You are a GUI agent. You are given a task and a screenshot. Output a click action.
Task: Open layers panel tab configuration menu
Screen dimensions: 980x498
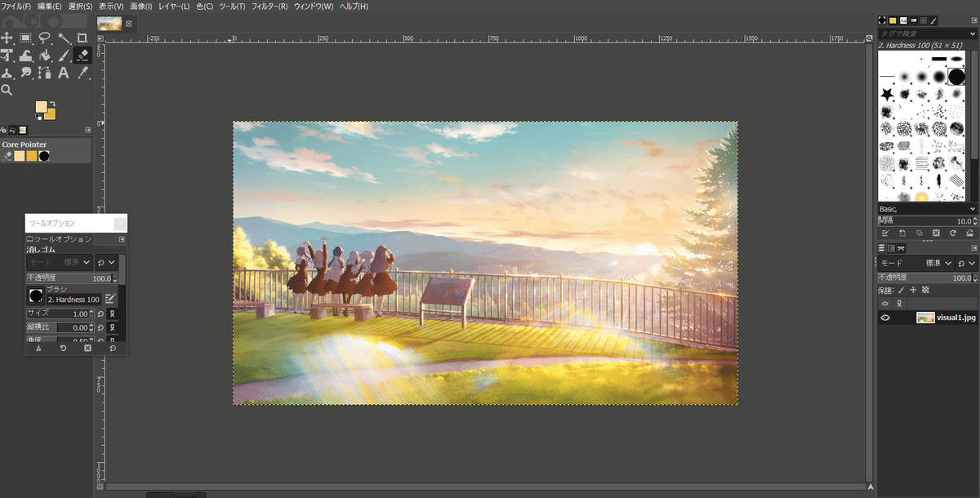click(x=973, y=247)
